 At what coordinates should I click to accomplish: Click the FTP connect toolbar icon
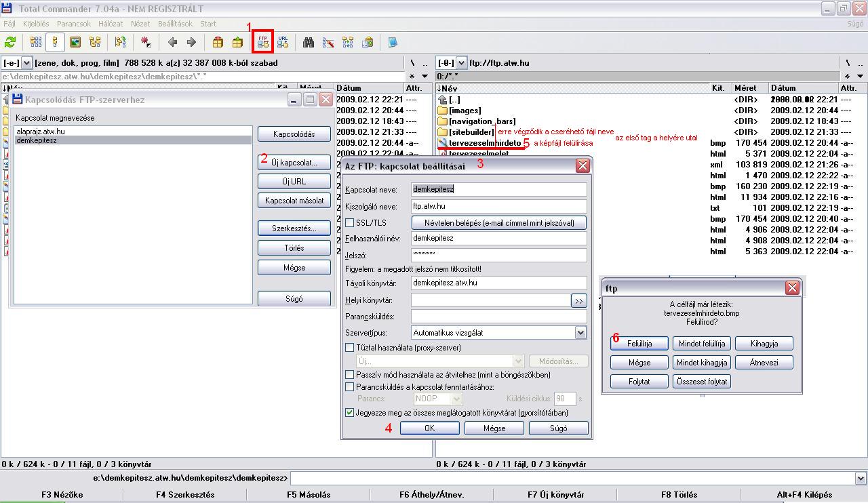(x=262, y=42)
